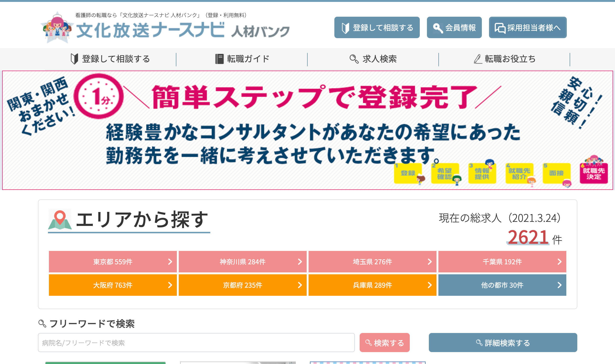Click pencil icon beside 転職お役立ち
Image resolution: width=615 pixels, height=364 pixels.
coord(477,59)
